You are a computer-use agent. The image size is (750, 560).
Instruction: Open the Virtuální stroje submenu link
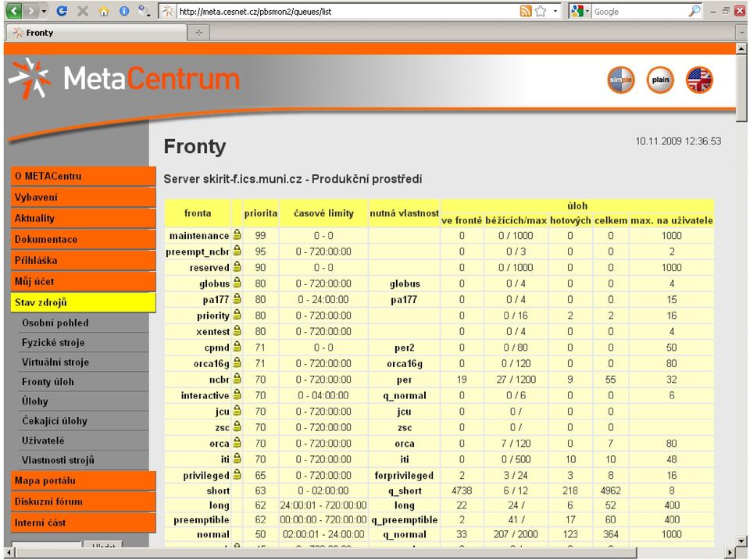[55, 362]
